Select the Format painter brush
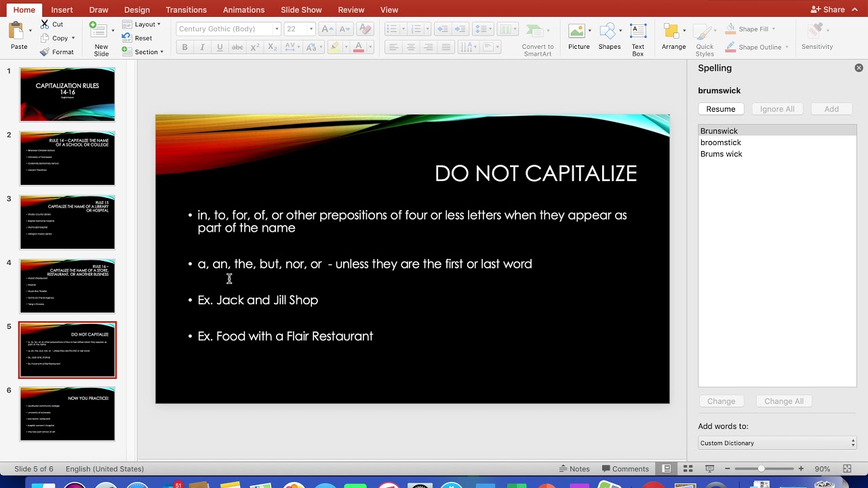 coord(45,52)
